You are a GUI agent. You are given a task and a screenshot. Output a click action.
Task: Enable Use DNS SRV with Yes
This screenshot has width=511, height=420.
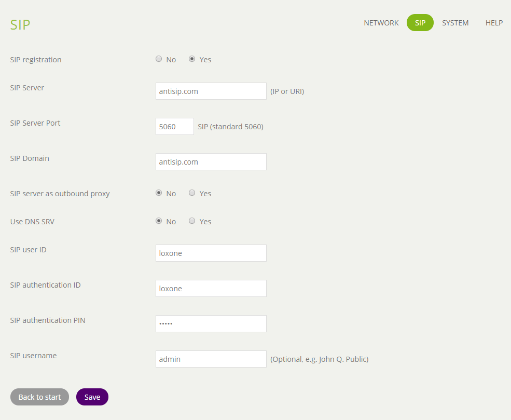192,221
